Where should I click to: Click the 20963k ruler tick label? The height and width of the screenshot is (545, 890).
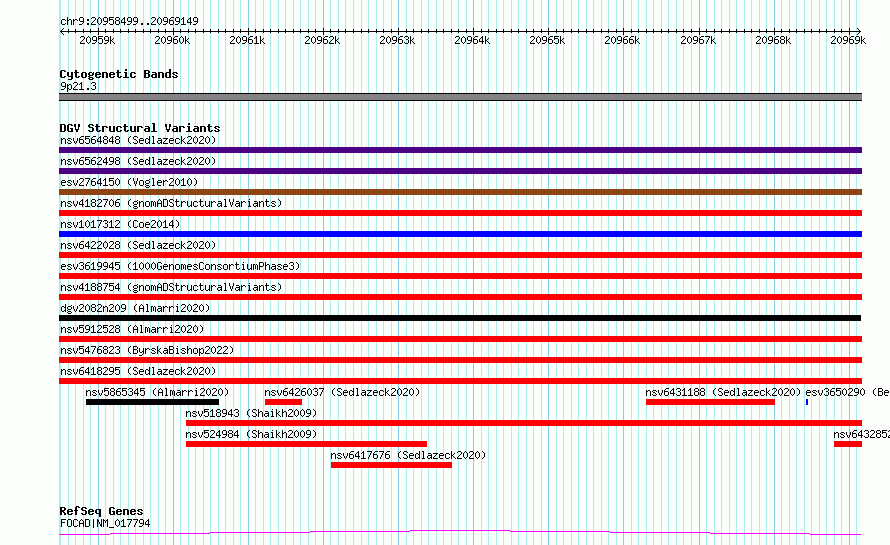pos(397,40)
